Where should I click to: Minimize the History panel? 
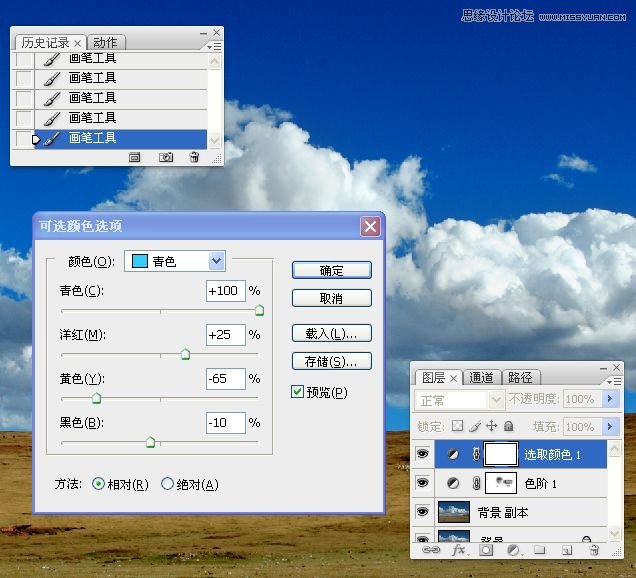(204, 33)
